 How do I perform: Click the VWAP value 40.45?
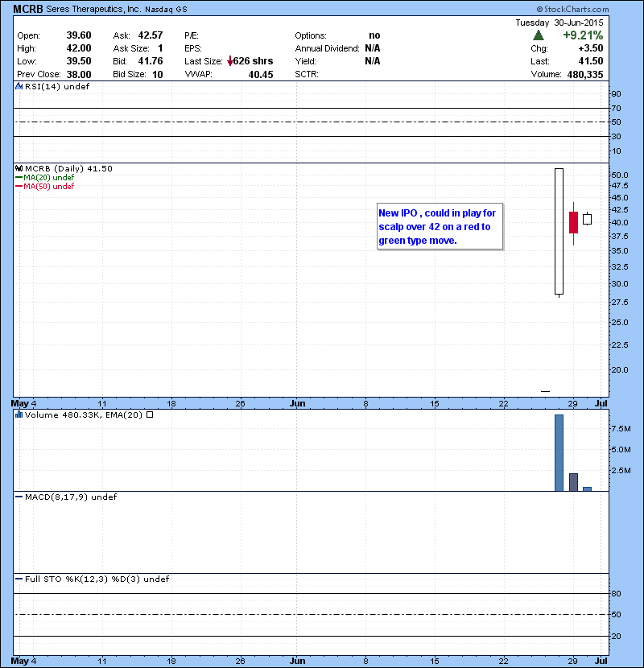click(x=261, y=75)
